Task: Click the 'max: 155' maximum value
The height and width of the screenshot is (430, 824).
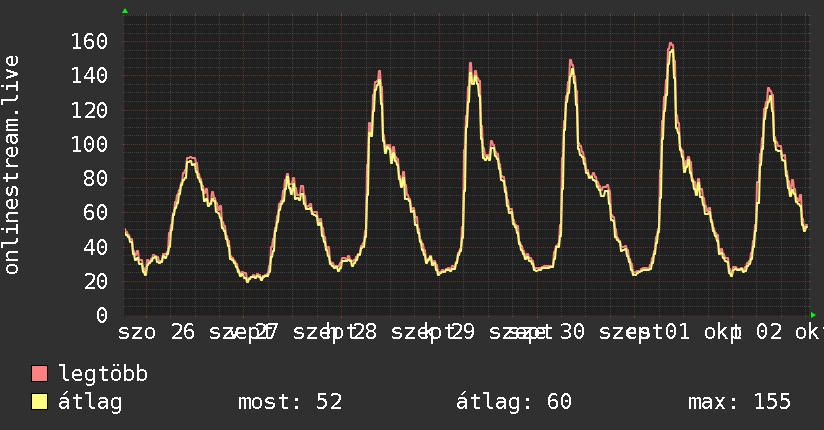Action: (x=739, y=402)
